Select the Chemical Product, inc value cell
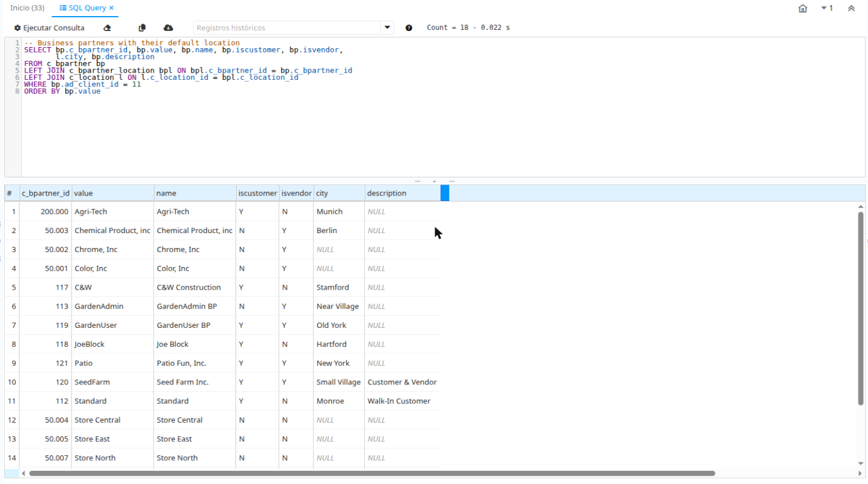The width and height of the screenshot is (868, 484). click(113, 231)
